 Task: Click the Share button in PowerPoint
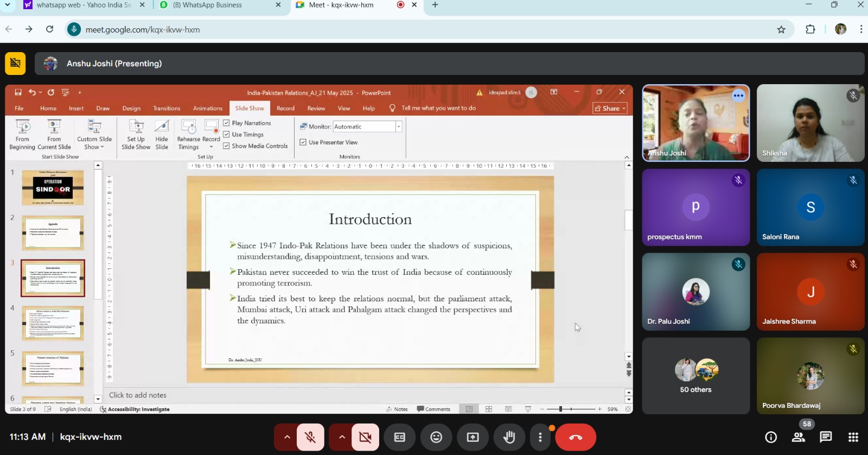610,108
